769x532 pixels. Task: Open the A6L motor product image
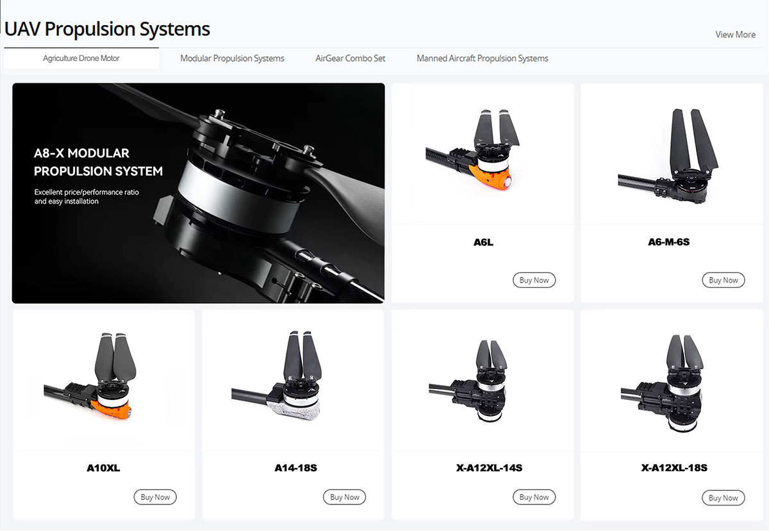483,154
